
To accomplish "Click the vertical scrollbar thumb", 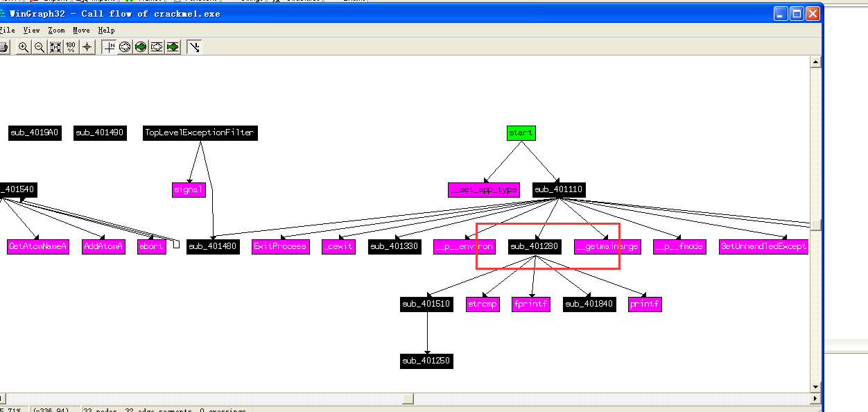I will click(x=816, y=225).
